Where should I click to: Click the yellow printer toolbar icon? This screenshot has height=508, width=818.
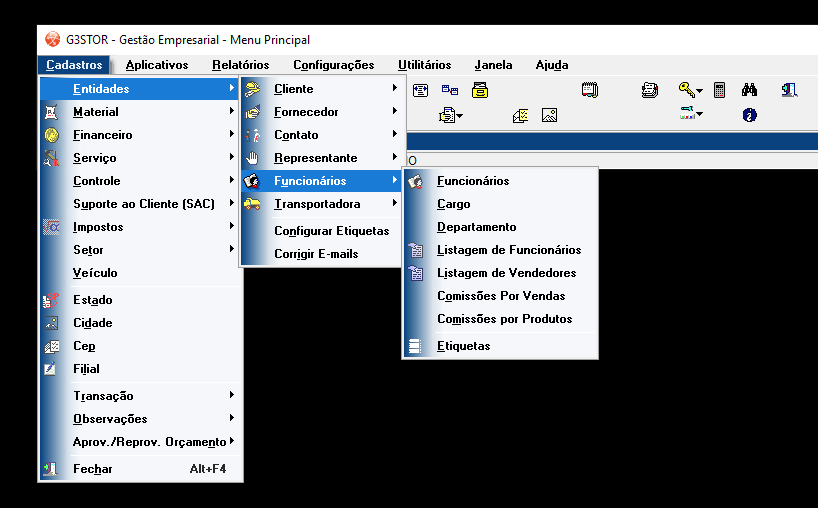pos(480,90)
